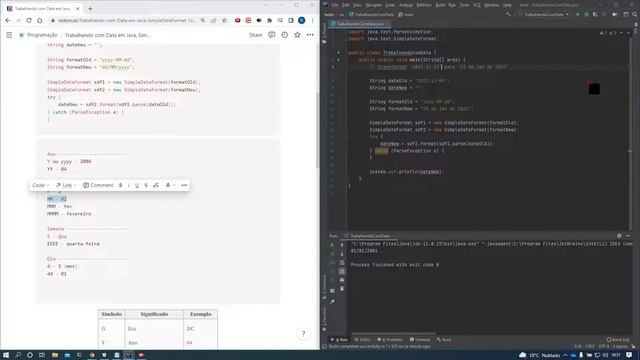Image resolution: width=640 pixels, height=360 pixels.
Task: Go back in Chrome browser
Action: pyautogui.click(x=8, y=20)
